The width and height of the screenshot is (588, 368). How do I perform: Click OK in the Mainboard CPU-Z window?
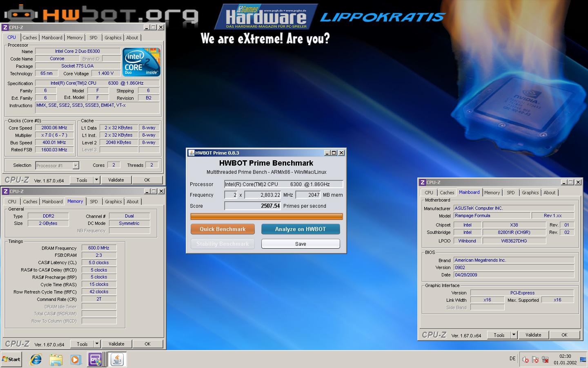(x=564, y=335)
